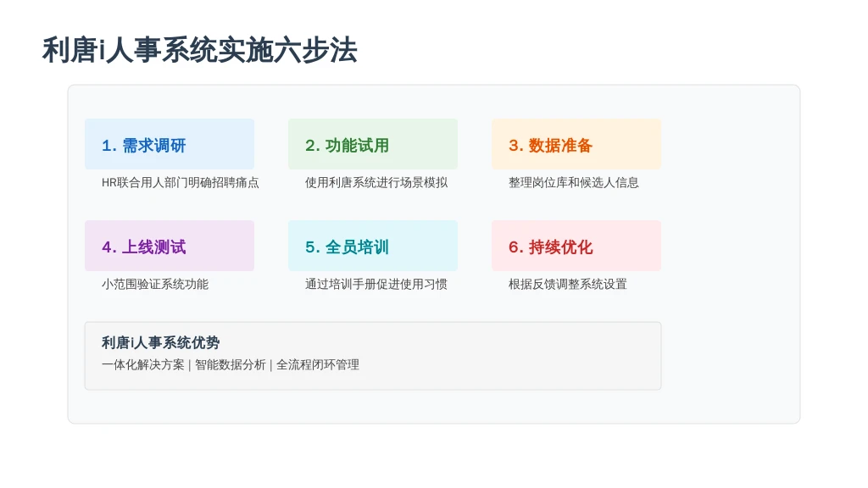Select the 2. 功能试用 step card
The width and height of the screenshot is (868, 488).
tap(373, 144)
